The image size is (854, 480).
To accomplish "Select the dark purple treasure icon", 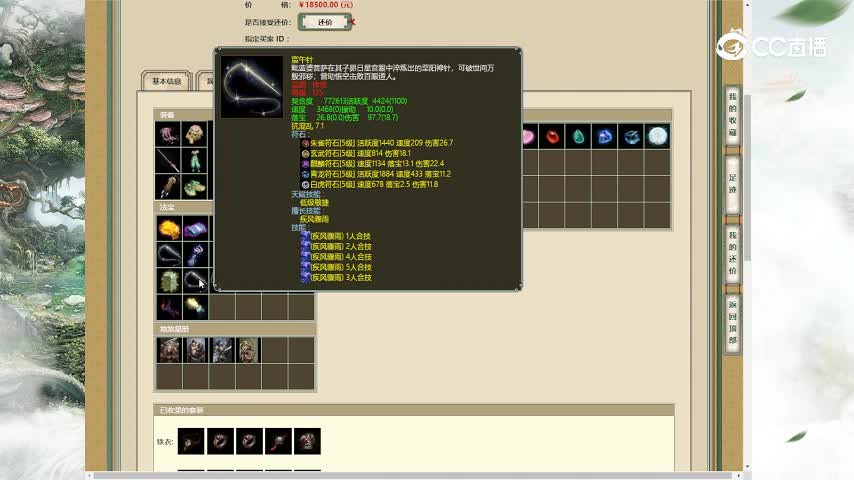I will [x=169, y=307].
